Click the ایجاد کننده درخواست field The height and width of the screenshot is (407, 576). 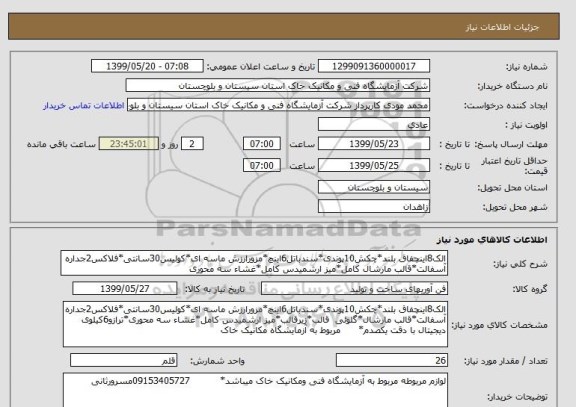click(278, 105)
